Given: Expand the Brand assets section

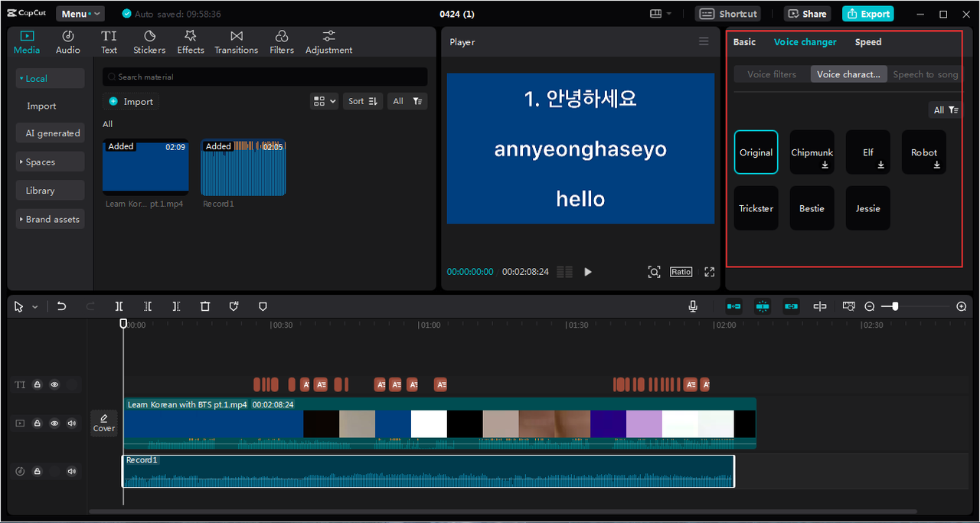Looking at the screenshot, I should pos(50,219).
